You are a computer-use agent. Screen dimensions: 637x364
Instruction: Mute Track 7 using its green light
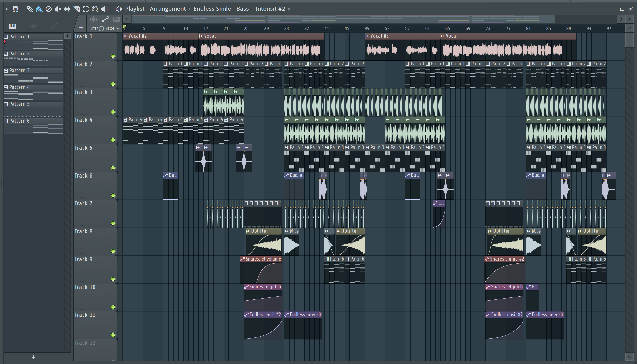pyautogui.click(x=113, y=224)
